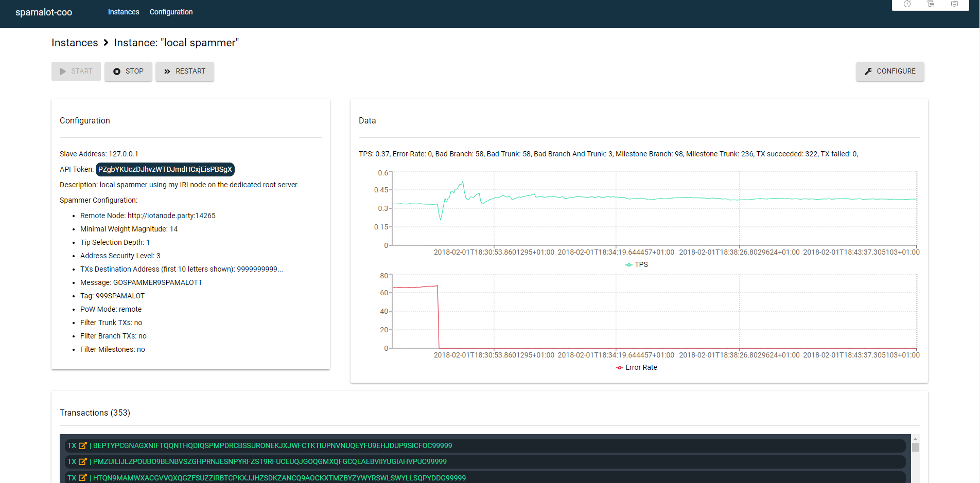Image resolution: width=980 pixels, height=483 pixels.
Task: Click the TXs Destination Address entry
Action: pyautogui.click(x=182, y=269)
